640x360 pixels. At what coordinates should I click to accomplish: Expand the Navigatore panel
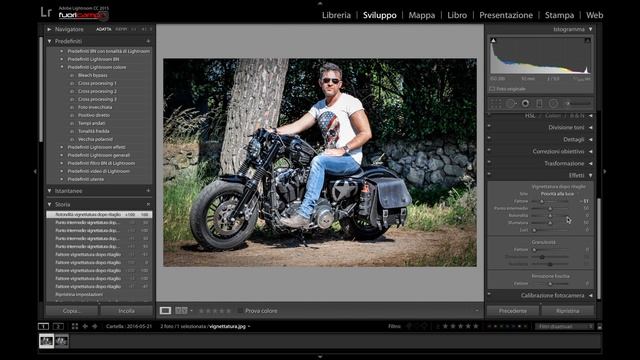click(49, 29)
